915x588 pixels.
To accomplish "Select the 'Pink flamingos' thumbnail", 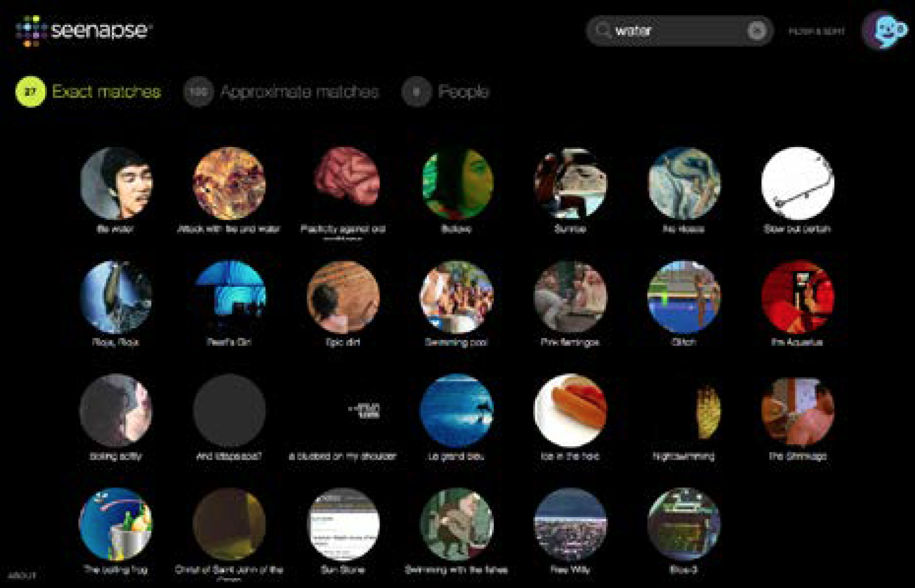I will point(570,297).
